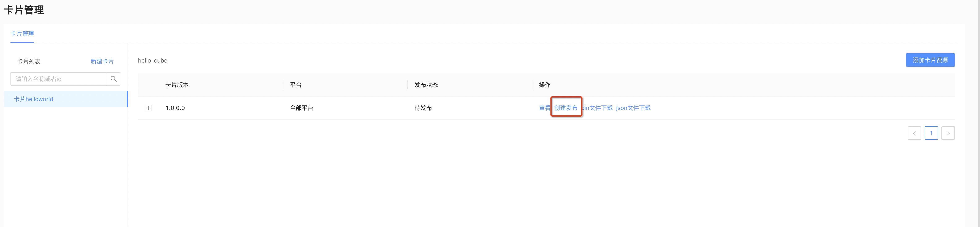980x227 pixels.
Task: Click the highlighted 创建发布 link
Action: tap(566, 108)
